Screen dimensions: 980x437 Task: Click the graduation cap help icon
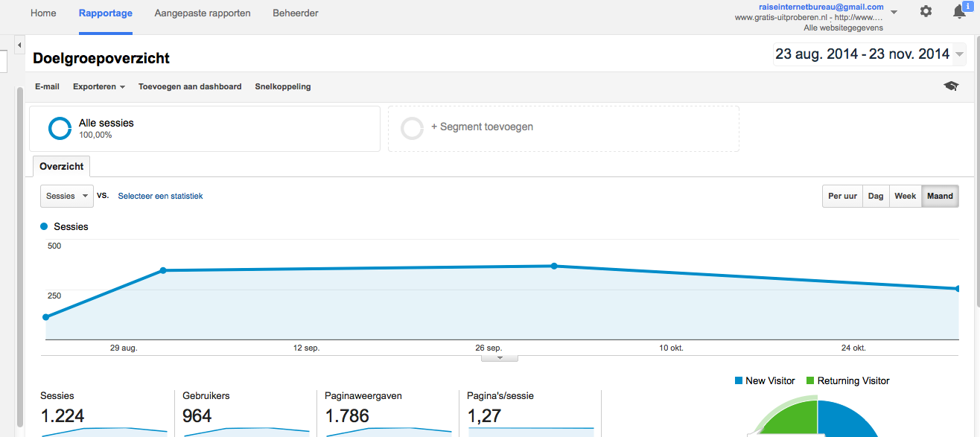pyautogui.click(x=951, y=86)
